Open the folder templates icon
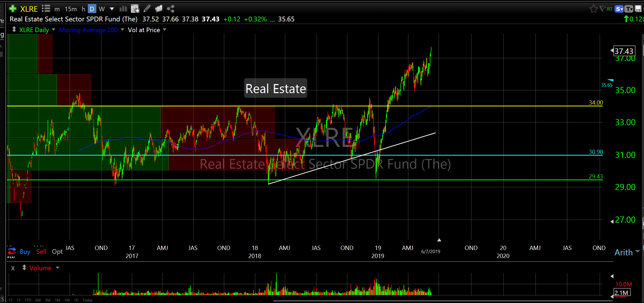The height and width of the screenshot is (303, 644). point(158,9)
